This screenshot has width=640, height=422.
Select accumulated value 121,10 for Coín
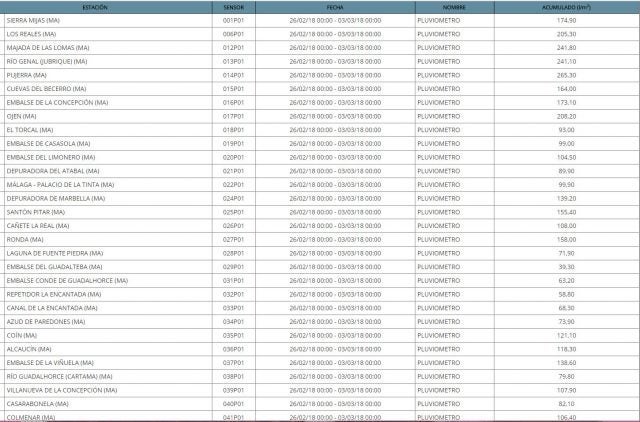point(593,334)
